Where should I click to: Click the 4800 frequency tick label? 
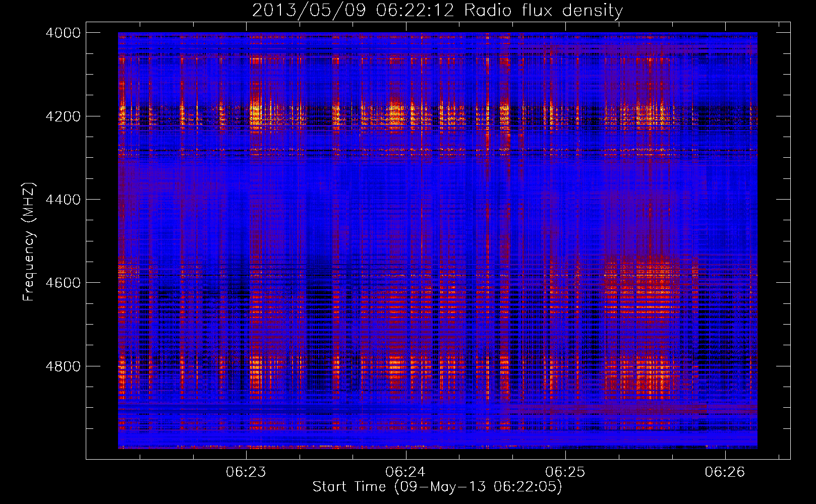point(63,366)
